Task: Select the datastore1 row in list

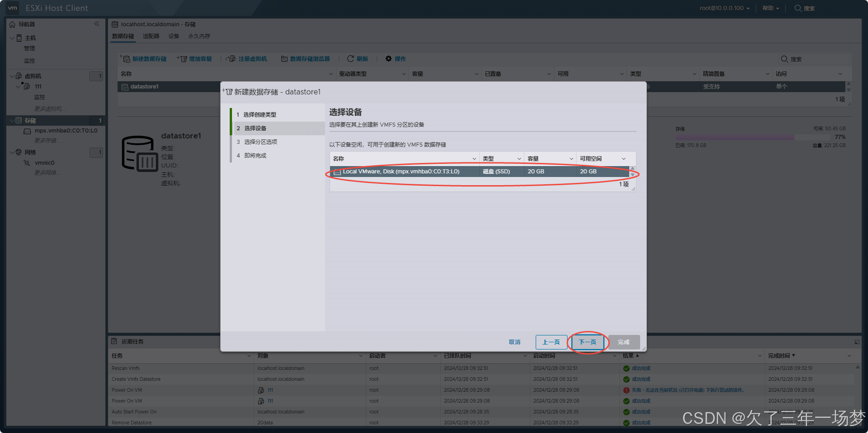Action: click(481, 87)
